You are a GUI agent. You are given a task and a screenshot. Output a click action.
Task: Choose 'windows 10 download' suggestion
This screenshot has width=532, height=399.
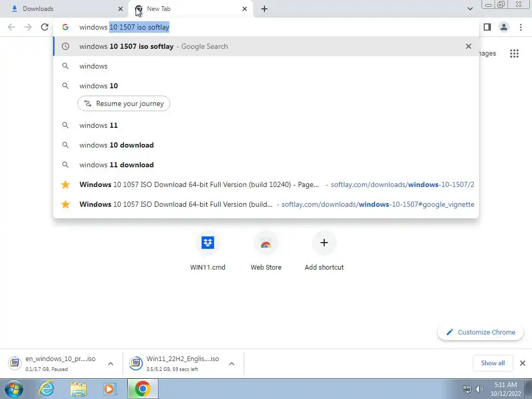[266, 145]
